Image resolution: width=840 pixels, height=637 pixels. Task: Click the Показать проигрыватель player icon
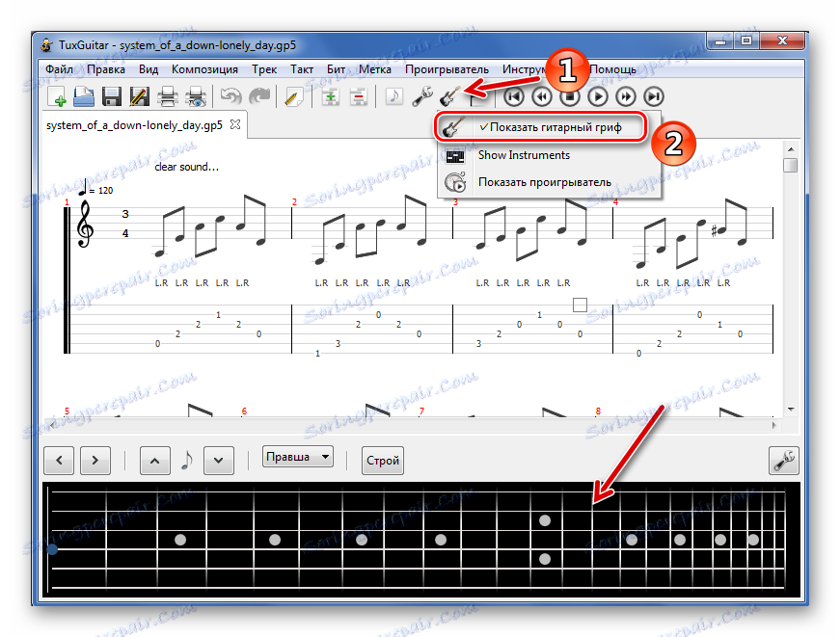click(455, 183)
